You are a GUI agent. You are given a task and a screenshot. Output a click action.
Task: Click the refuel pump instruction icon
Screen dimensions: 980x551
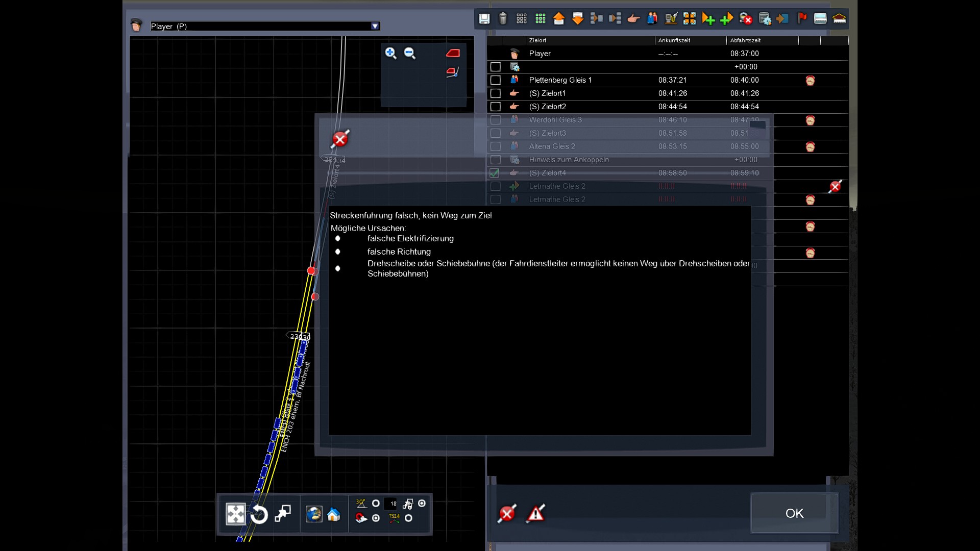(671, 19)
